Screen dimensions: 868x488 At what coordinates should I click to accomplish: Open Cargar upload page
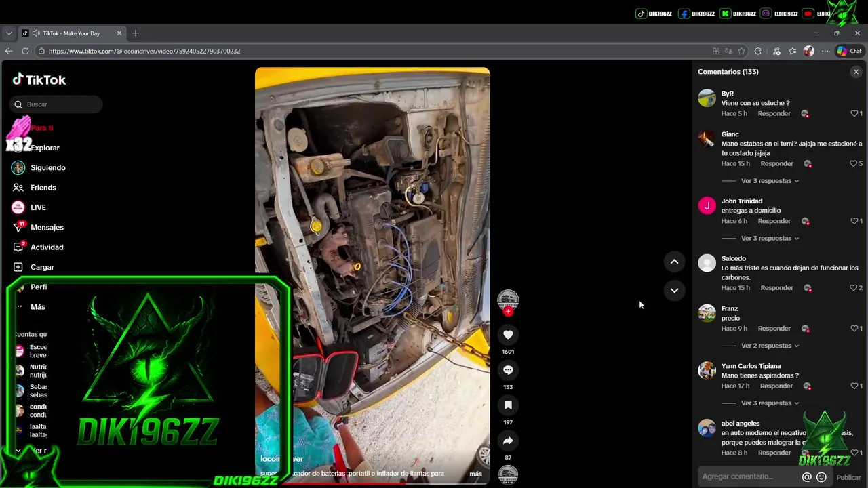coord(42,267)
